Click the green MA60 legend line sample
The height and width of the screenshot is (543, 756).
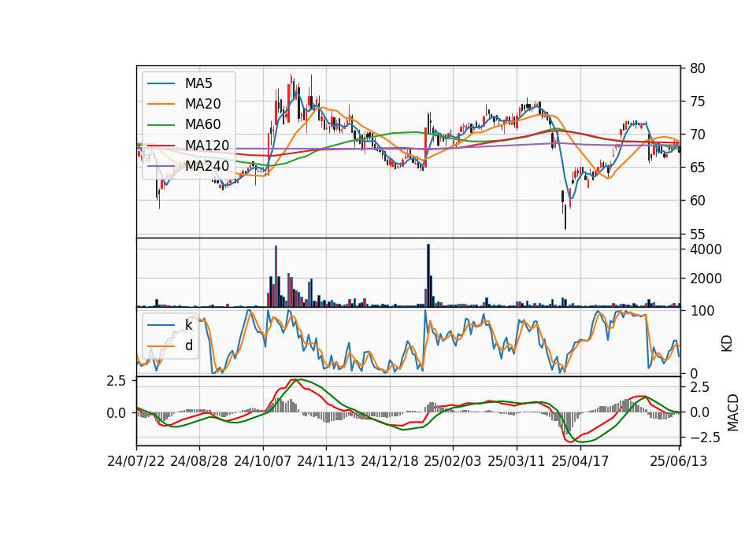click(x=161, y=124)
